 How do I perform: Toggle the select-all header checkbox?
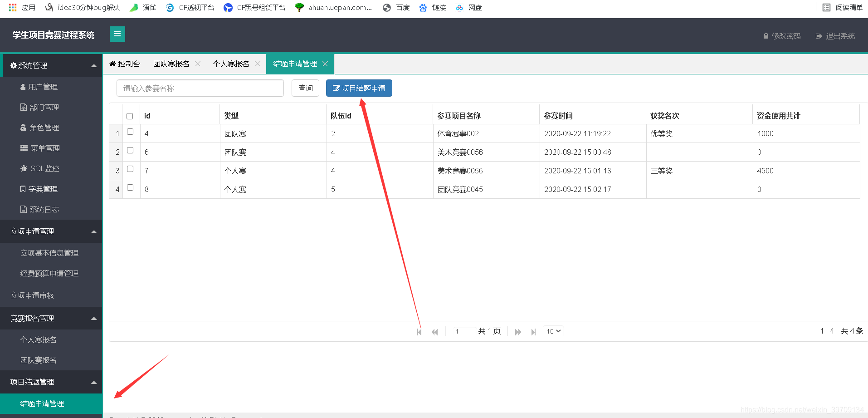pyautogui.click(x=130, y=116)
